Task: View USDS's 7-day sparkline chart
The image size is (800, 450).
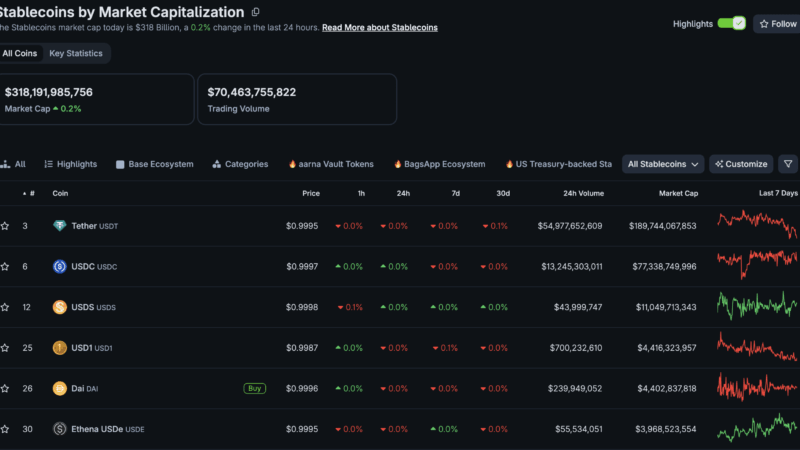Action: tap(757, 306)
